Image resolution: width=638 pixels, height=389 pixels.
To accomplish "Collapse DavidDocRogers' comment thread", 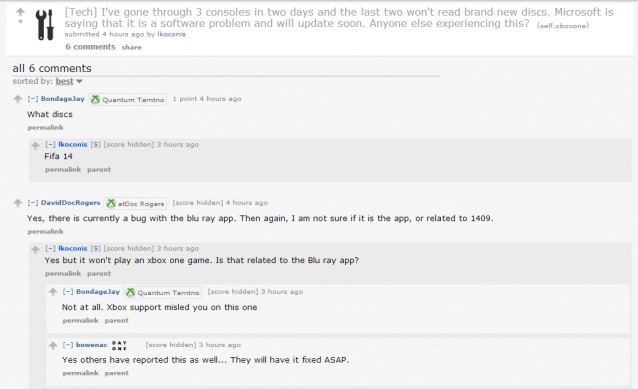I will [x=33, y=203].
